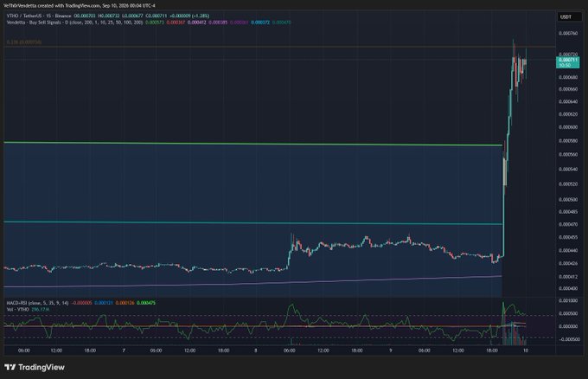Screen dimensions: 588x379
Task: Click the snapshot header with Sep 10 timestamp
Action: point(80,6)
